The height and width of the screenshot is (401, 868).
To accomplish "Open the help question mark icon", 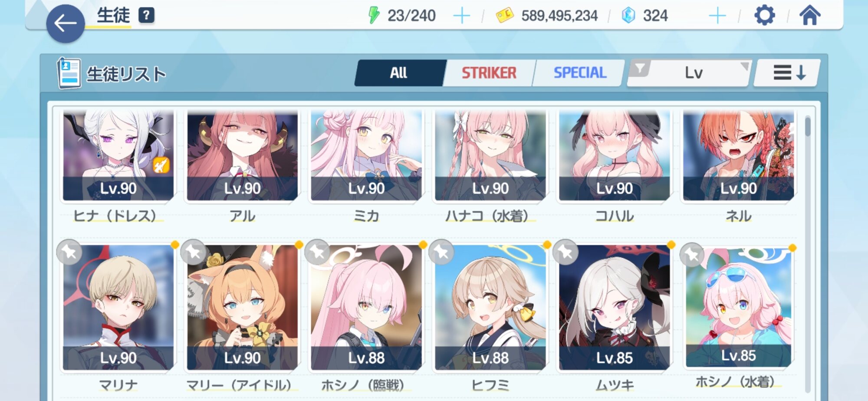I will [147, 15].
